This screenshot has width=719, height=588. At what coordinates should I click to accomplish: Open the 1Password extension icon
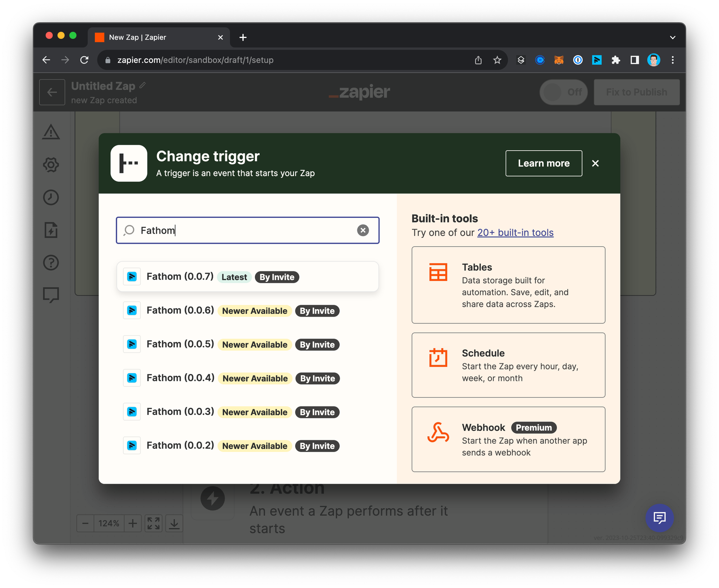pyautogui.click(x=578, y=60)
